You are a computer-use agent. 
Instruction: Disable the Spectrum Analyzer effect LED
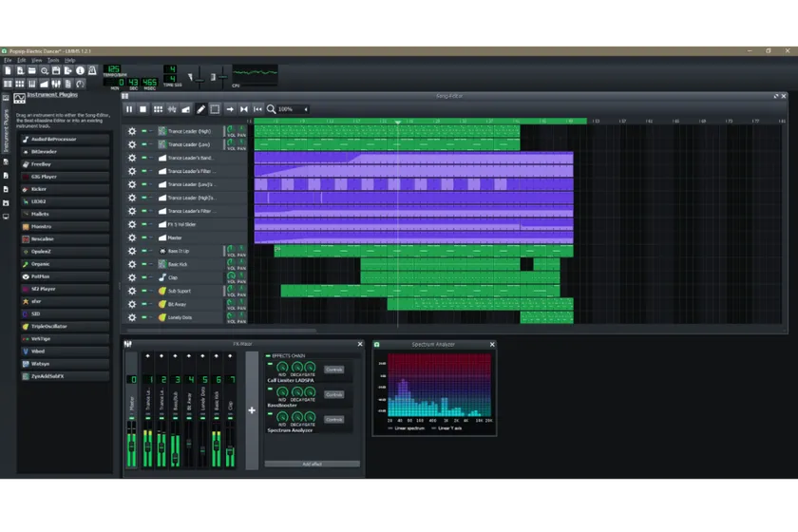pyautogui.click(x=270, y=414)
